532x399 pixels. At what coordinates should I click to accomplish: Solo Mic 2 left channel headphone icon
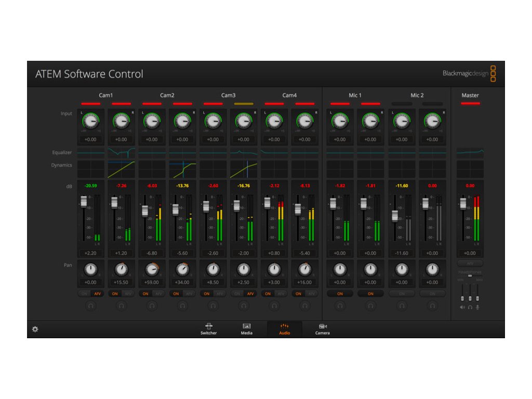402,305
